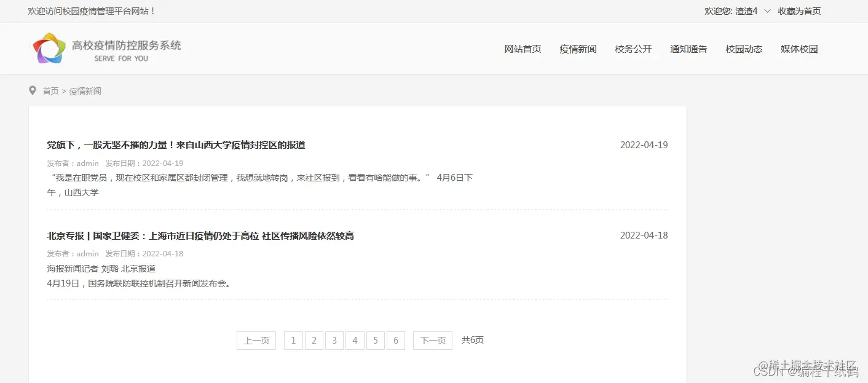
Task: Click the SERVE FOR YOU tagline
Action: pos(121,58)
